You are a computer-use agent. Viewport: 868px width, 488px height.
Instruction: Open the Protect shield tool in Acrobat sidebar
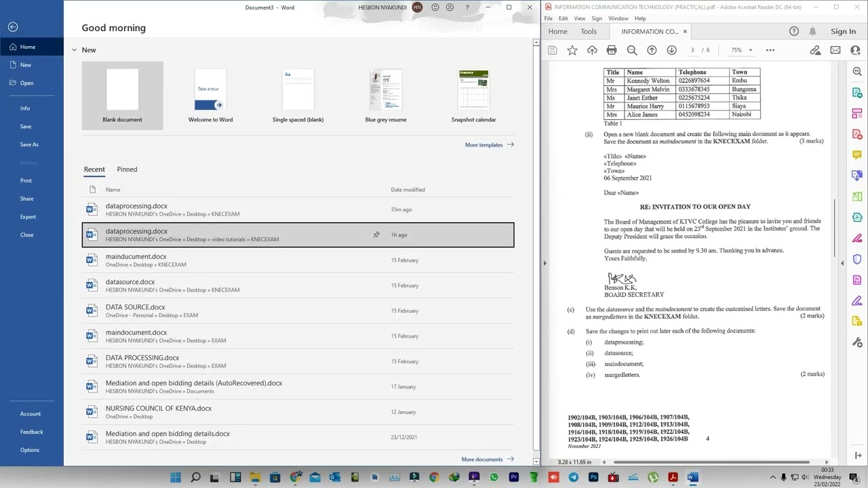857,259
